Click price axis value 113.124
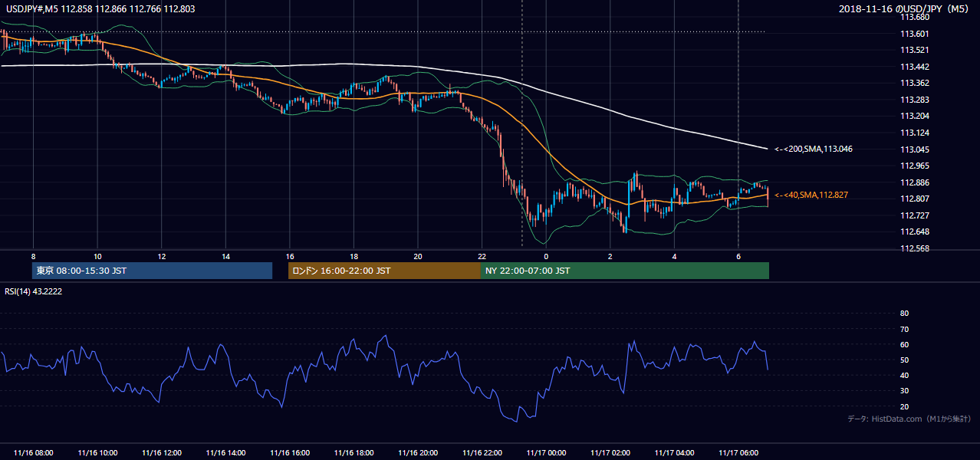Viewport: 980px width, 460px height. [x=914, y=133]
